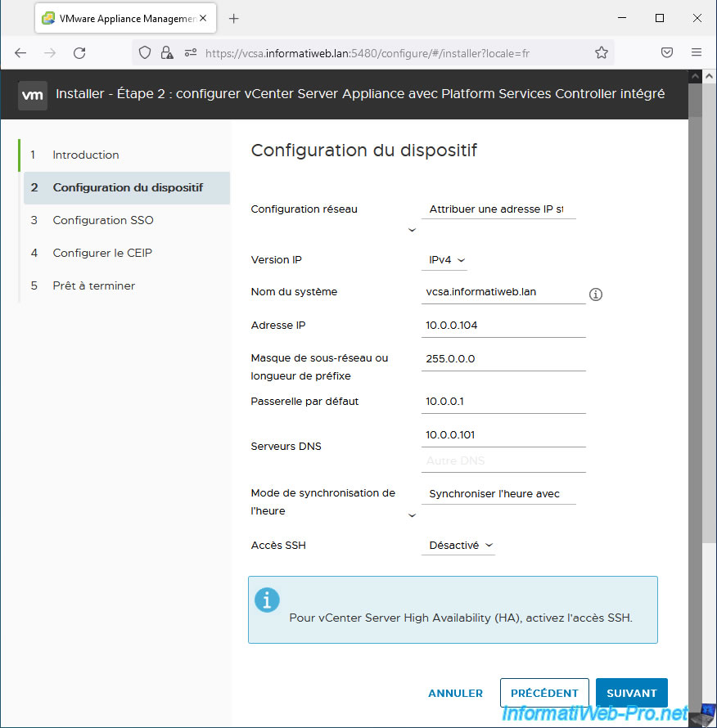Open the Pocket save icon
The width and height of the screenshot is (717, 728).
(x=667, y=52)
